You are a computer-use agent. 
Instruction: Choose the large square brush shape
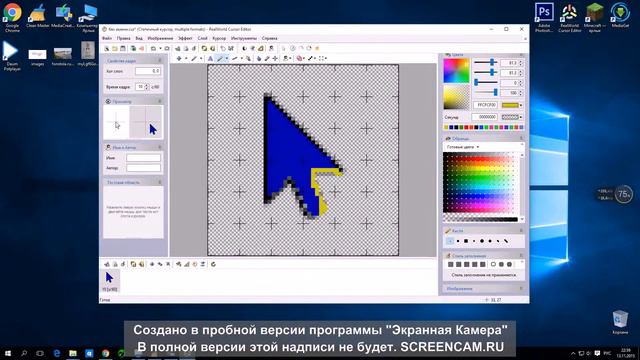coord(466,241)
